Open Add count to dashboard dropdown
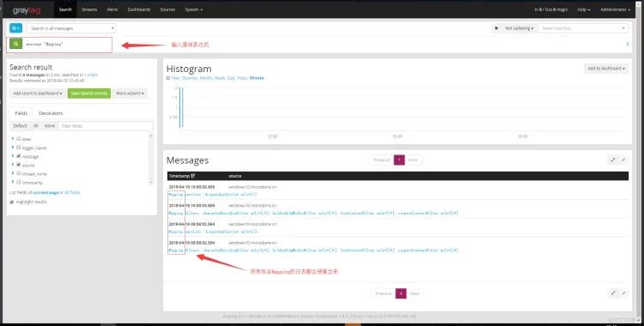This screenshot has height=326, width=644. (x=38, y=94)
